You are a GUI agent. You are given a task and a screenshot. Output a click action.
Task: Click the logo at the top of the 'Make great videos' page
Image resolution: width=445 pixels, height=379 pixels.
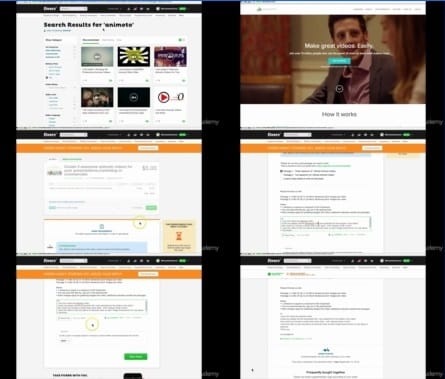[x=266, y=9]
